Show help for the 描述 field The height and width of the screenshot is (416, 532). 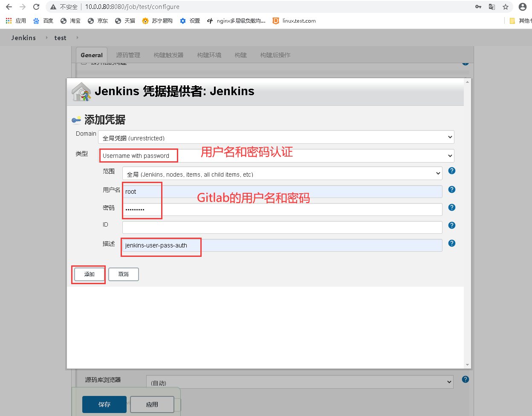click(452, 243)
